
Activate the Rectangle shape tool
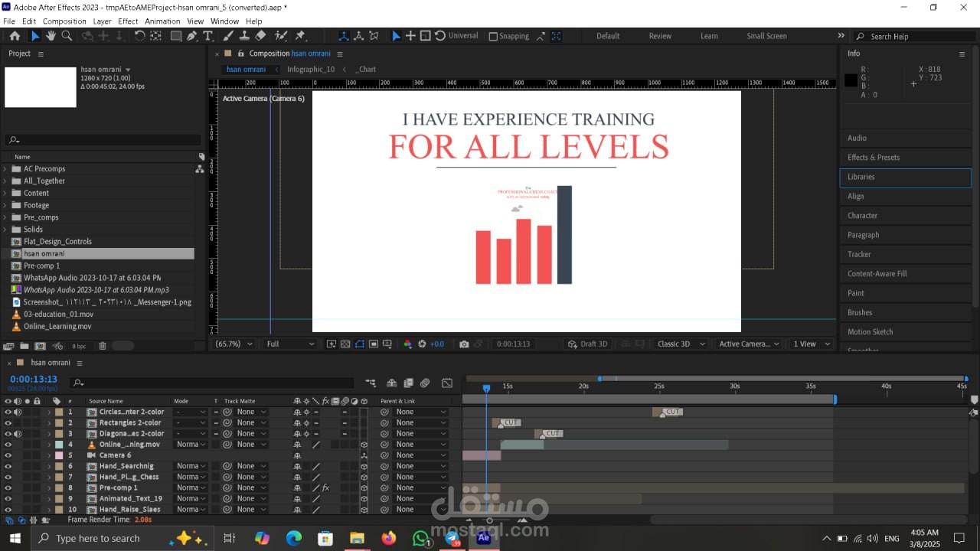[x=175, y=36]
